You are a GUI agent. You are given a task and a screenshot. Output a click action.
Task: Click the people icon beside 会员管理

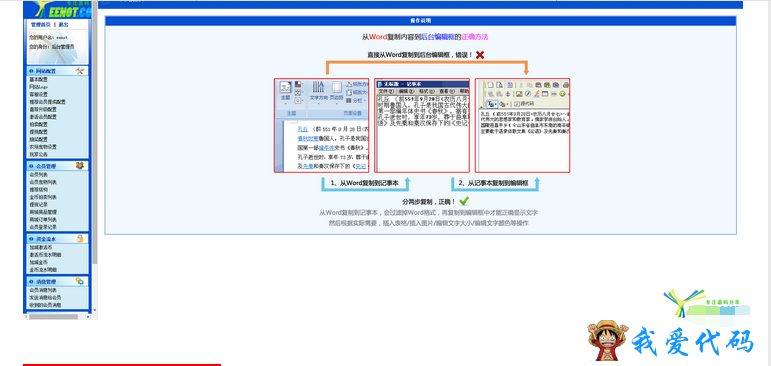pyautogui.click(x=80, y=166)
